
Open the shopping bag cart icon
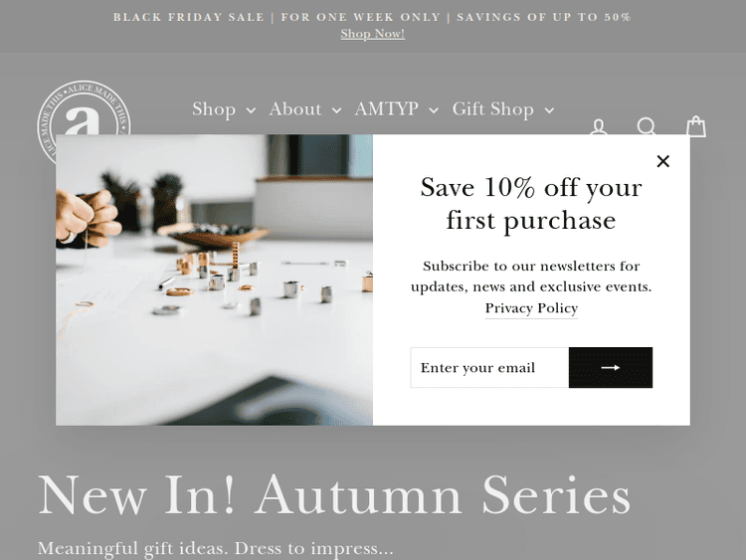[x=695, y=126]
